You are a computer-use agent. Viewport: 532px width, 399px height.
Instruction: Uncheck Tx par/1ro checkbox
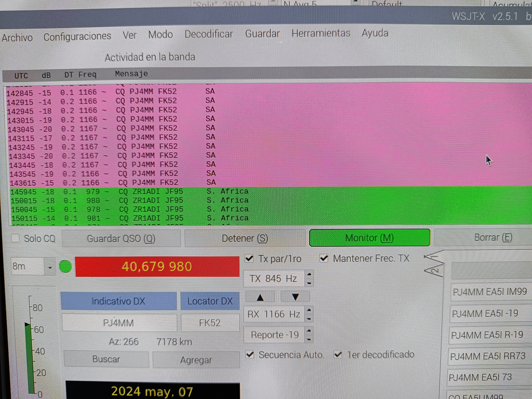[249, 259]
